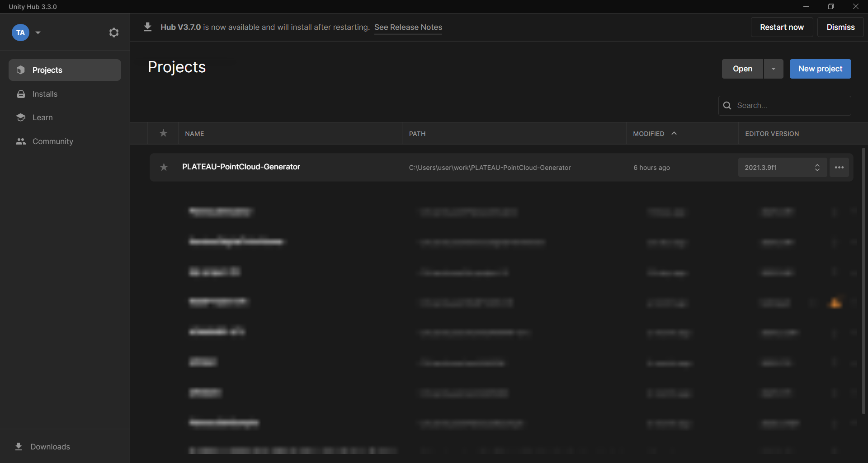
Task: Focus the project Search field
Action: click(791, 105)
